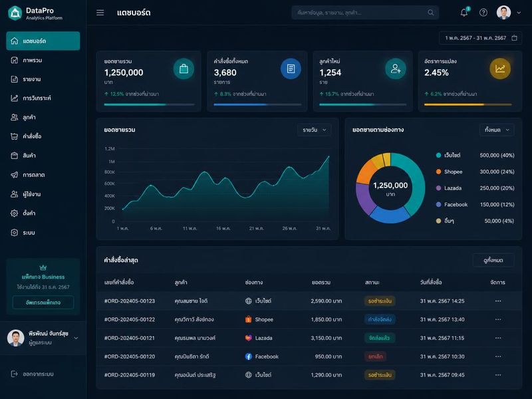
Task: Open actions menu for order #ORD-202405-00120
Action: pos(497,356)
